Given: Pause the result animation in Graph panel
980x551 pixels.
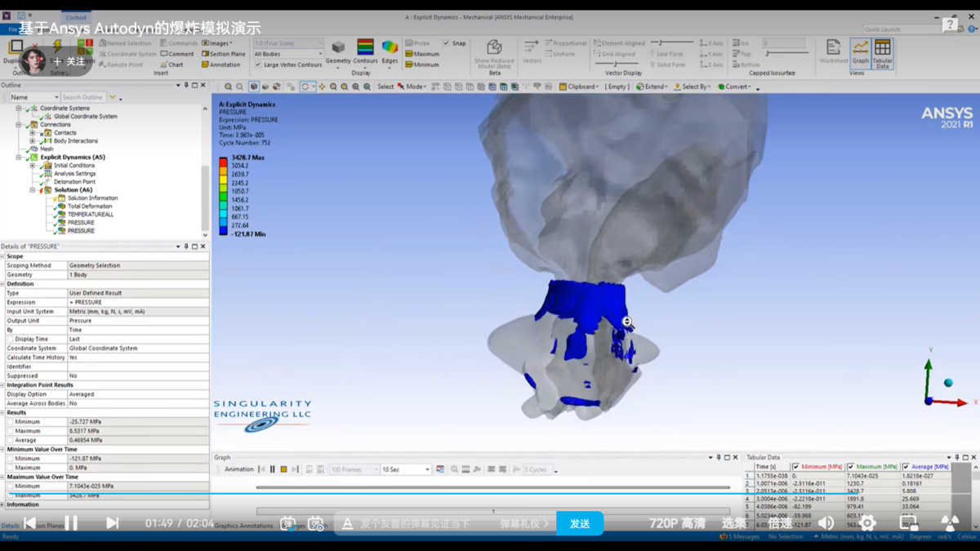Looking at the screenshot, I should coord(272,469).
